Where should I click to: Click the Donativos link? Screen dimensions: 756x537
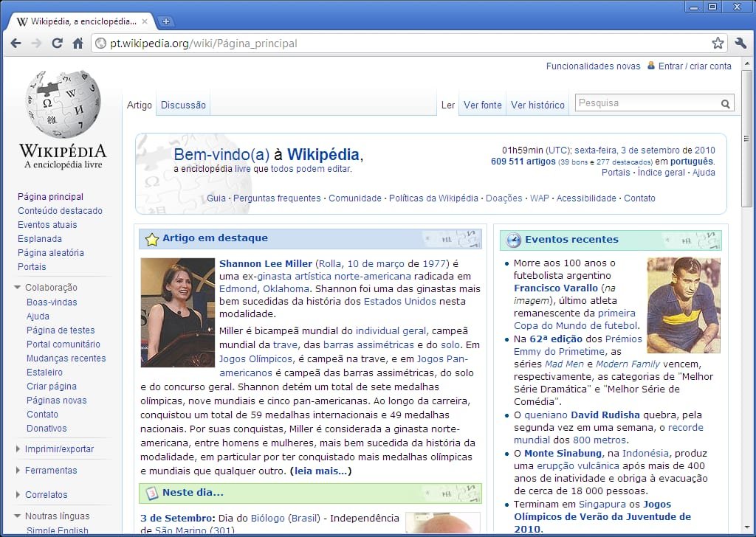pyautogui.click(x=47, y=428)
